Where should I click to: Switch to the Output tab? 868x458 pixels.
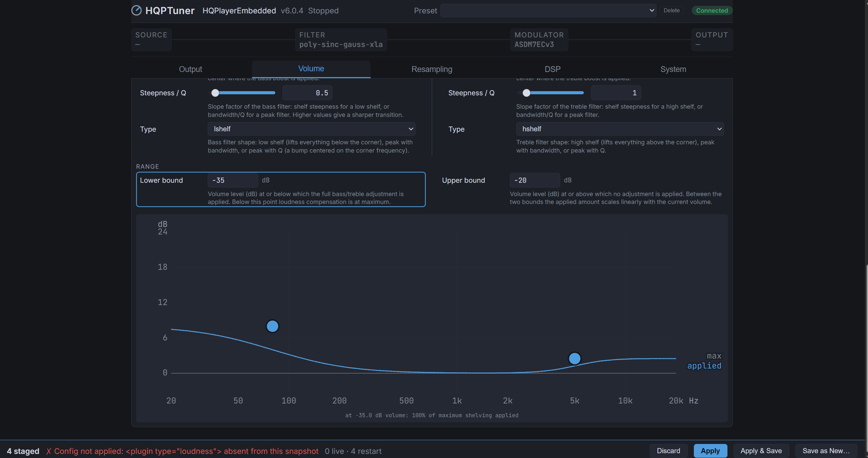191,69
